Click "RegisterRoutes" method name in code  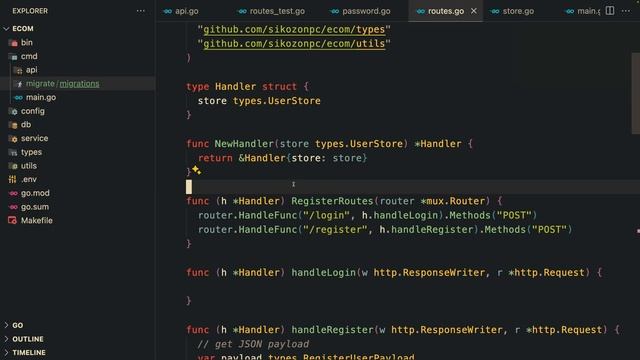332,201
